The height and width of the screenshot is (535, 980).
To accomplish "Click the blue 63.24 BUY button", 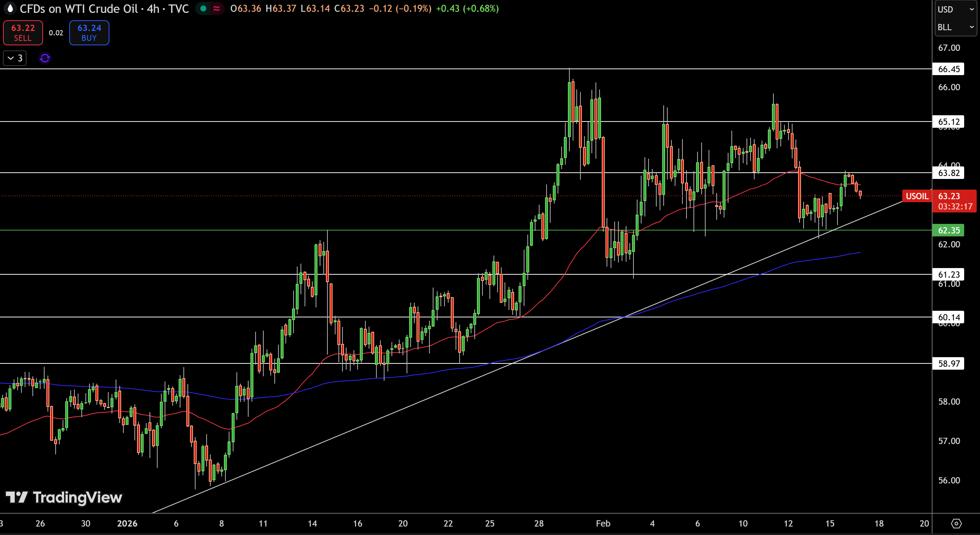I will (89, 33).
